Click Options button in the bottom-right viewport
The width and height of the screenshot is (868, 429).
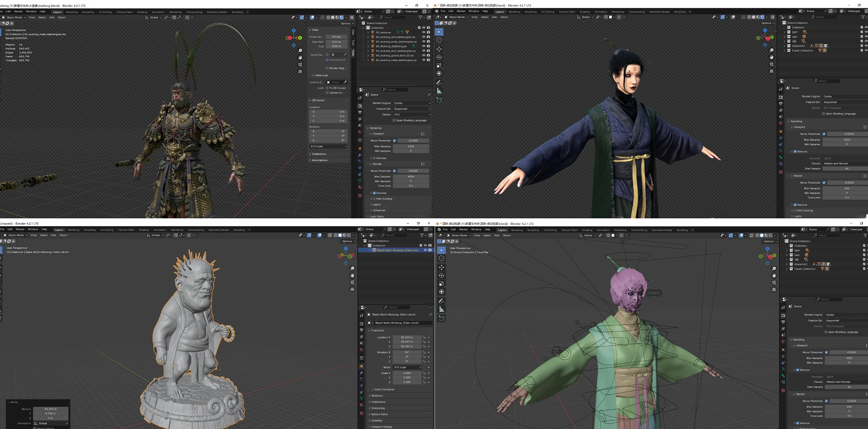click(x=770, y=241)
